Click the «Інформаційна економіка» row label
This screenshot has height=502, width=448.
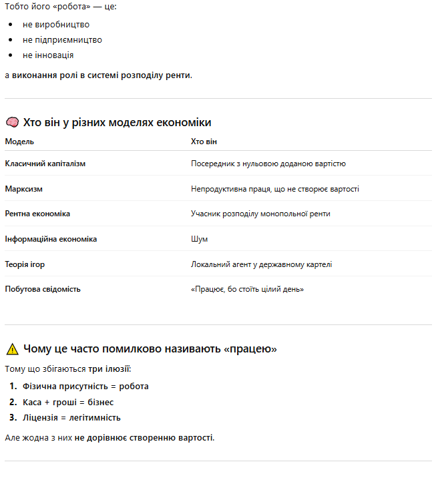(x=51, y=239)
